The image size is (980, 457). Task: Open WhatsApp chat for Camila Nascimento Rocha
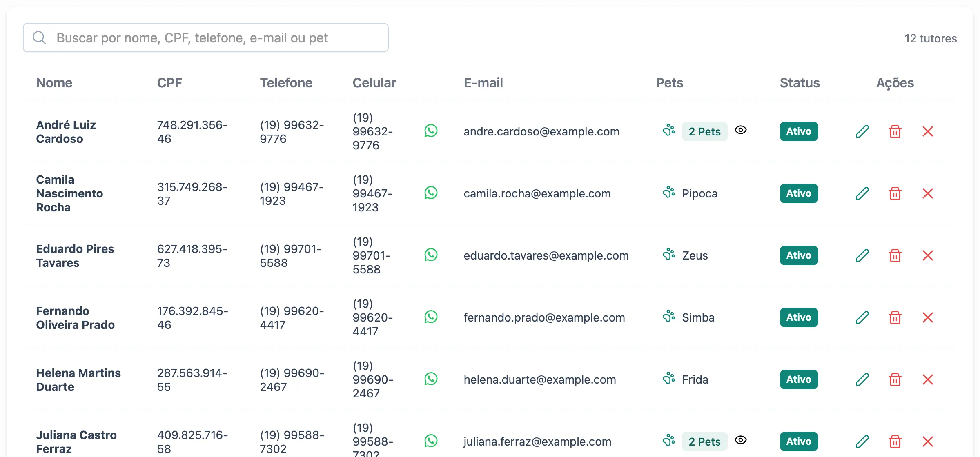431,193
